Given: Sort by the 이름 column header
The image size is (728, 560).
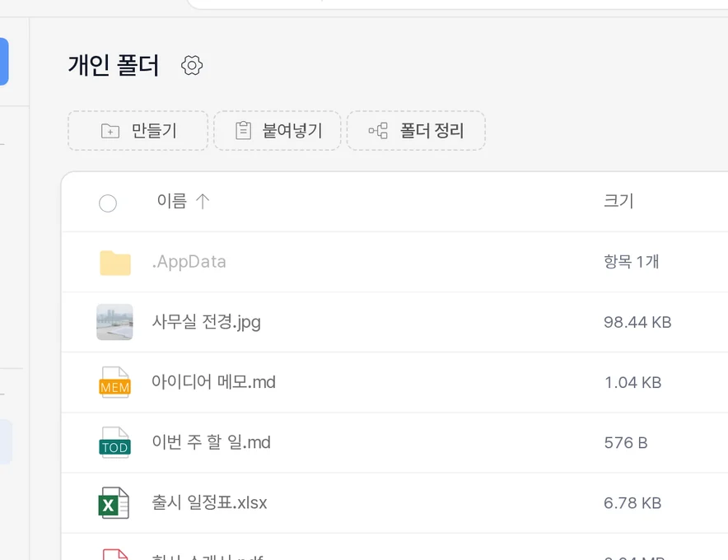Looking at the screenshot, I should (172, 201).
